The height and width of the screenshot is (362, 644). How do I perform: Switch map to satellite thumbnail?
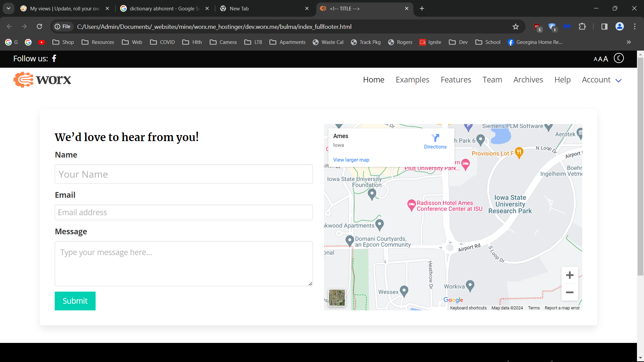click(x=337, y=298)
